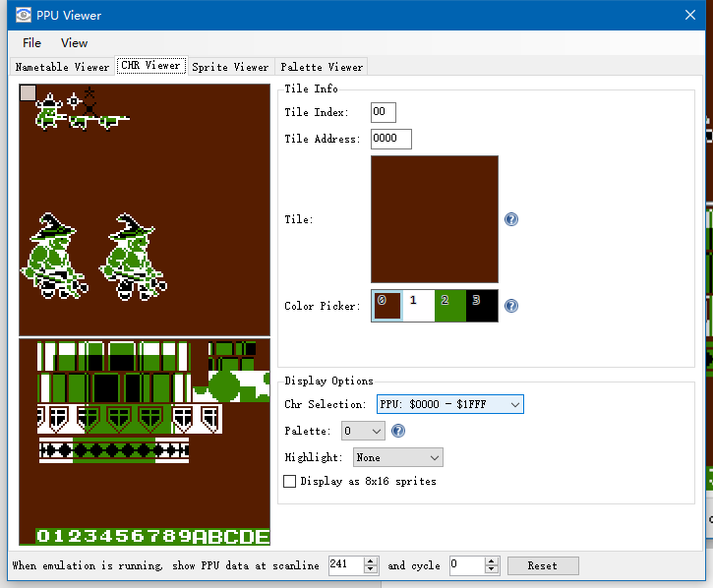Click the small witch sprite near top

50,111
